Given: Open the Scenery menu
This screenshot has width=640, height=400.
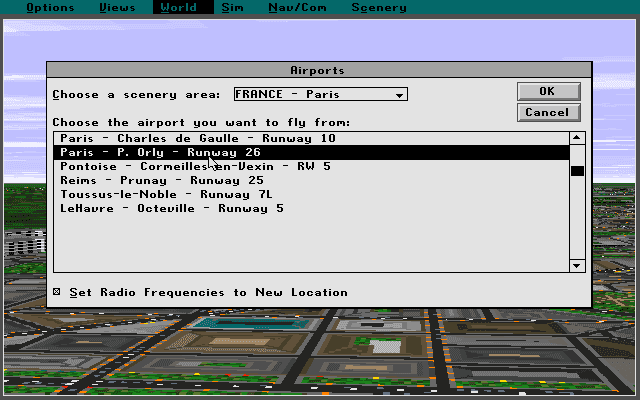Looking at the screenshot, I should click(378, 8).
